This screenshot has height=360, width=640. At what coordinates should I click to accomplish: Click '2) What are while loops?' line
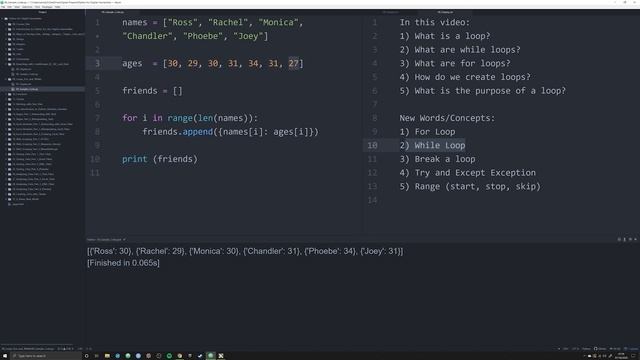(460, 50)
